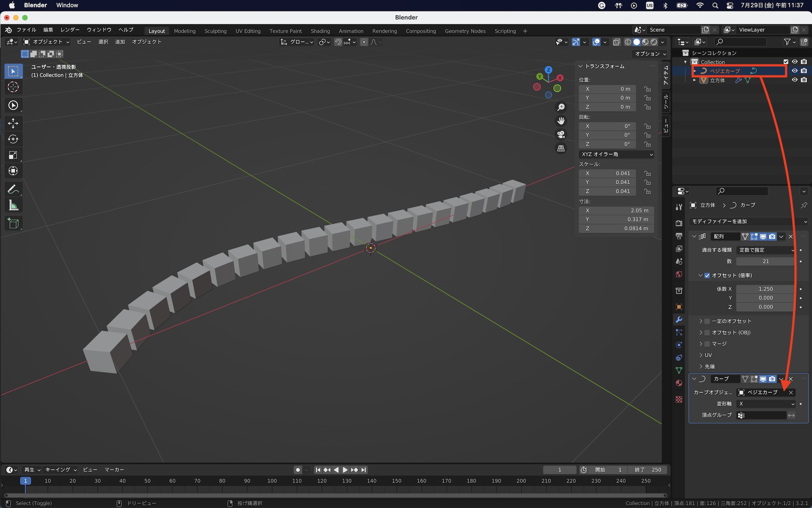Image resolution: width=812 pixels, height=508 pixels.
Task: Select the Move tool in the toolbar
Action: click(13, 123)
